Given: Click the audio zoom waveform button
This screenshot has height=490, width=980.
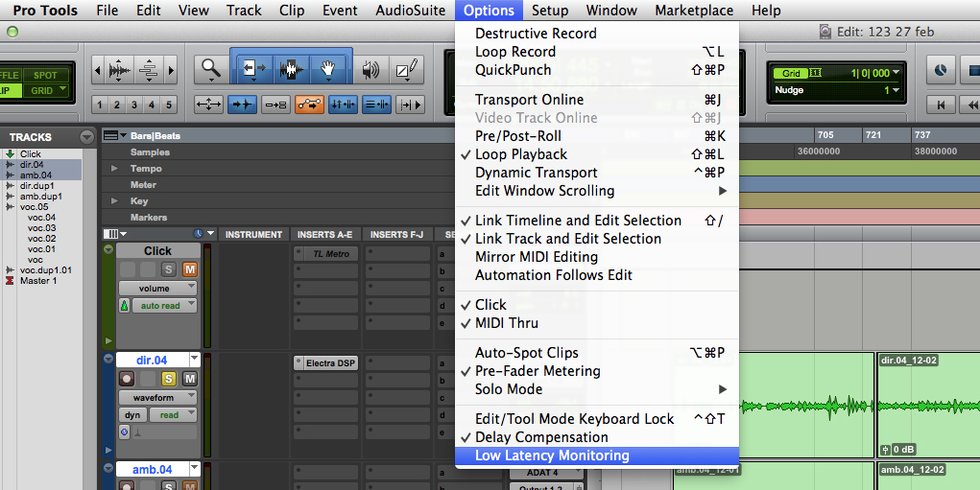Looking at the screenshot, I should (121, 70).
